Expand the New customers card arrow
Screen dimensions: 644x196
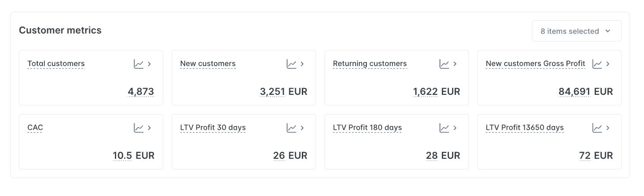302,64
